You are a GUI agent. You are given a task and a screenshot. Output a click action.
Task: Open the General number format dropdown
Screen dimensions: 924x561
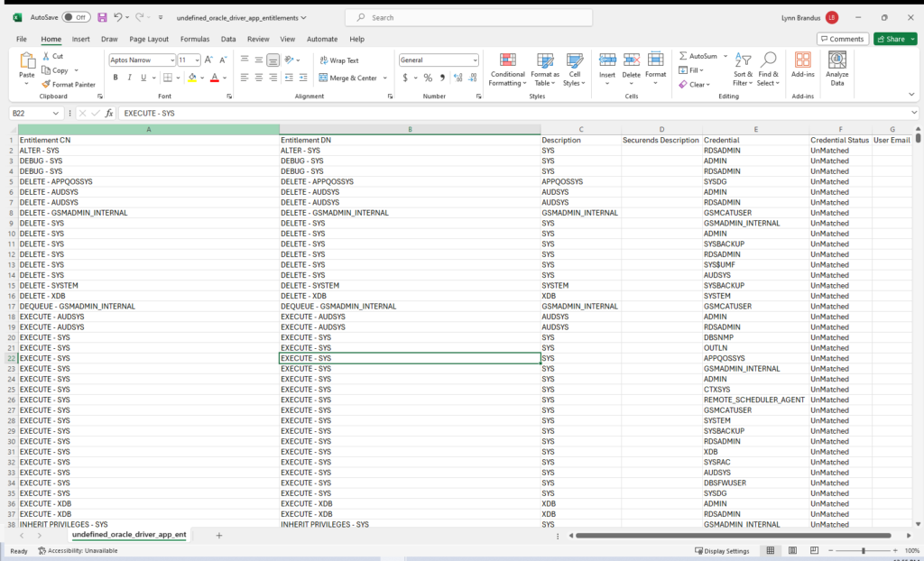475,60
